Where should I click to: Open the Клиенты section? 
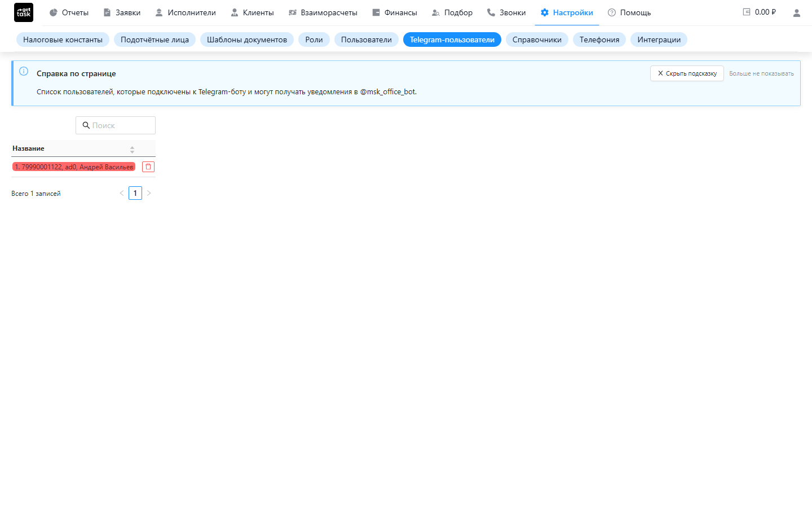pyautogui.click(x=252, y=12)
